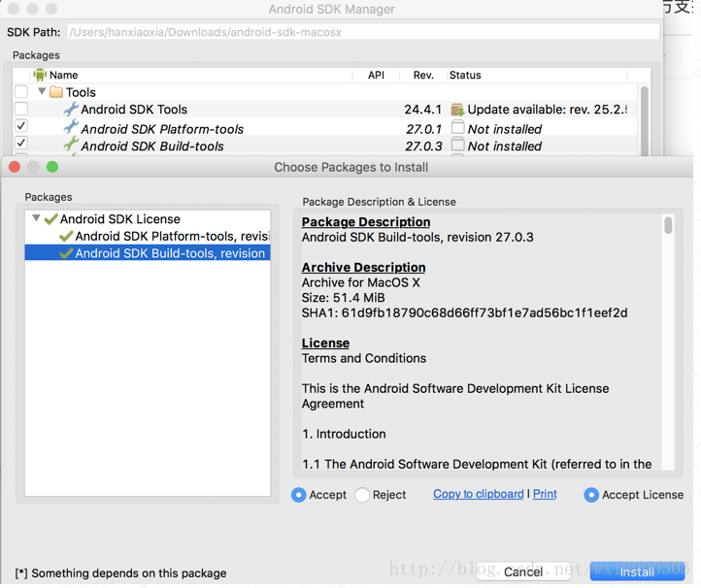Click 'Update available: rev. 25.2' status
The image size is (701, 588).
tap(548, 110)
